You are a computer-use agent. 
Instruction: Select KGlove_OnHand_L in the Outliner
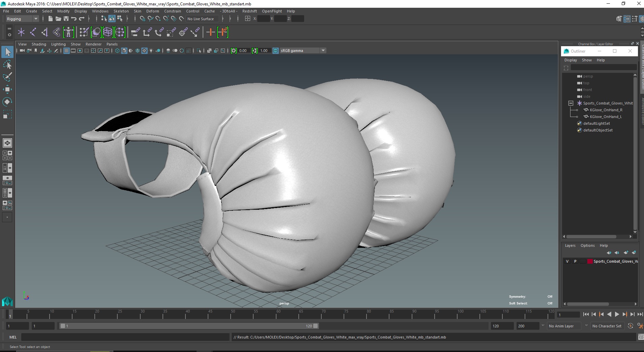click(x=606, y=117)
